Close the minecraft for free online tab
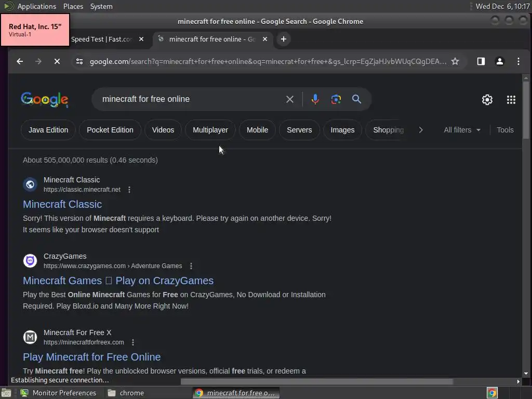532x399 pixels. pyautogui.click(x=265, y=39)
